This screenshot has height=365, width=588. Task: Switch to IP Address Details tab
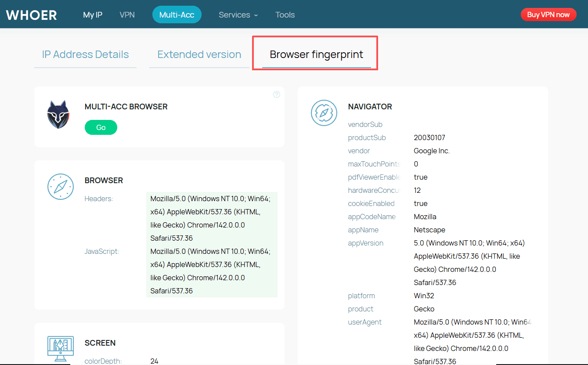(x=85, y=55)
